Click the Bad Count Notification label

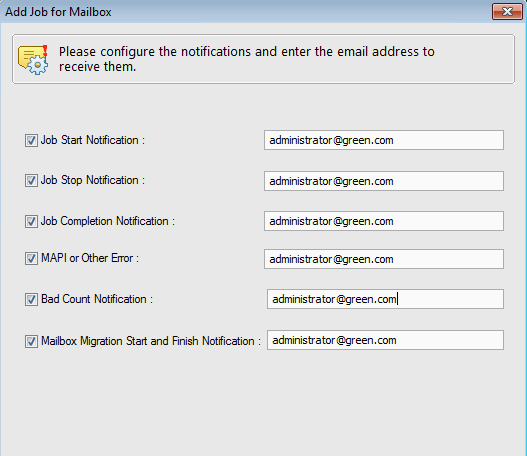(x=97, y=299)
